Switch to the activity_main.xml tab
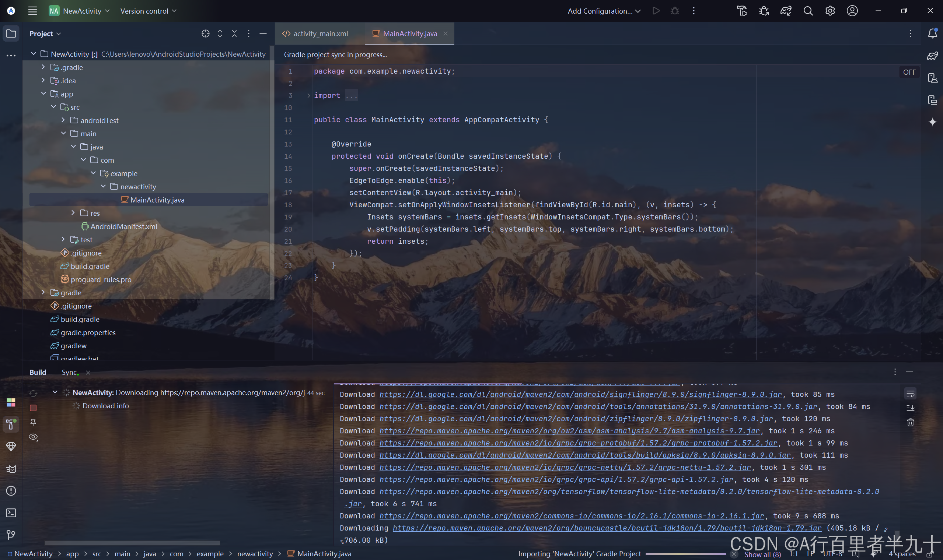This screenshot has width=943, height=560. [320, 34]
